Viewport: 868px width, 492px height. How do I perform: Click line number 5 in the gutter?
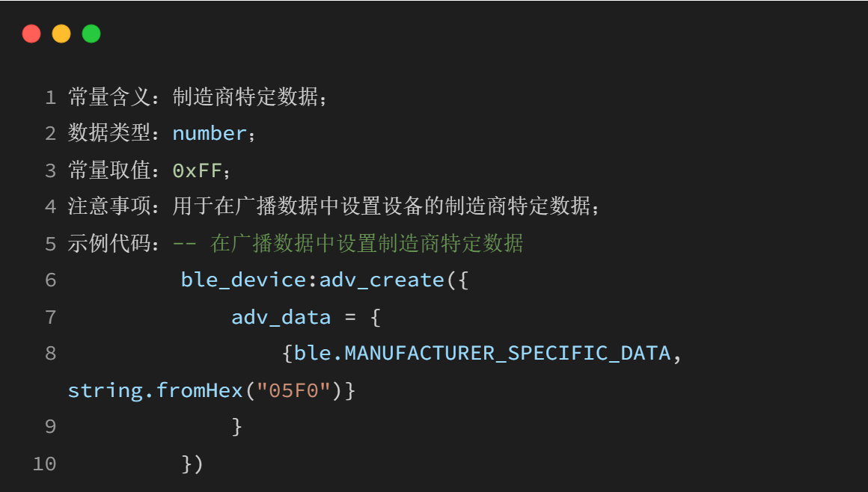click(x=50, y=244)
